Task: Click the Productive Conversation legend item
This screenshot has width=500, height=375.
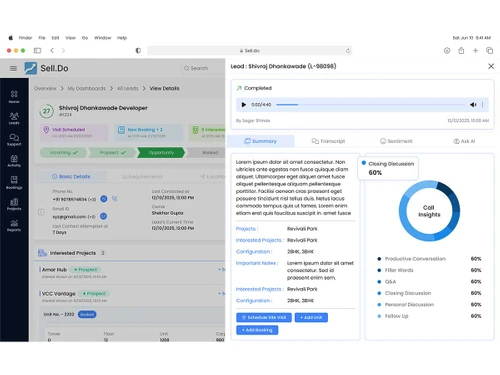Action: pyautogui.click(x=429, y=259)
